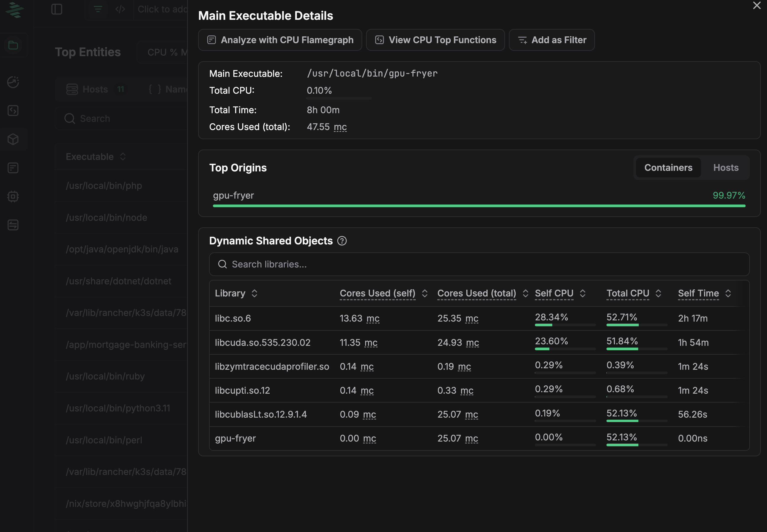Click the document report icon in the sidebar
This screenshot has width=767, height=532.
pyautogui.click(x=13, y=168)
